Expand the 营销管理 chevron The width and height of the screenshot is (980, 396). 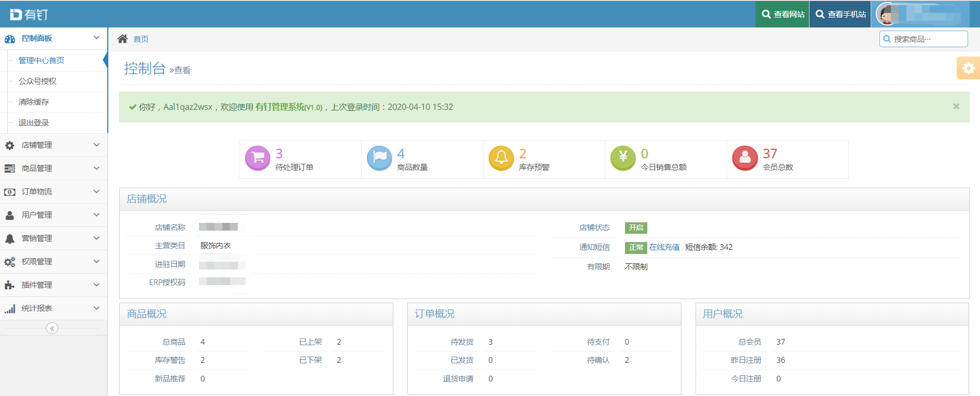click(96, 238)
